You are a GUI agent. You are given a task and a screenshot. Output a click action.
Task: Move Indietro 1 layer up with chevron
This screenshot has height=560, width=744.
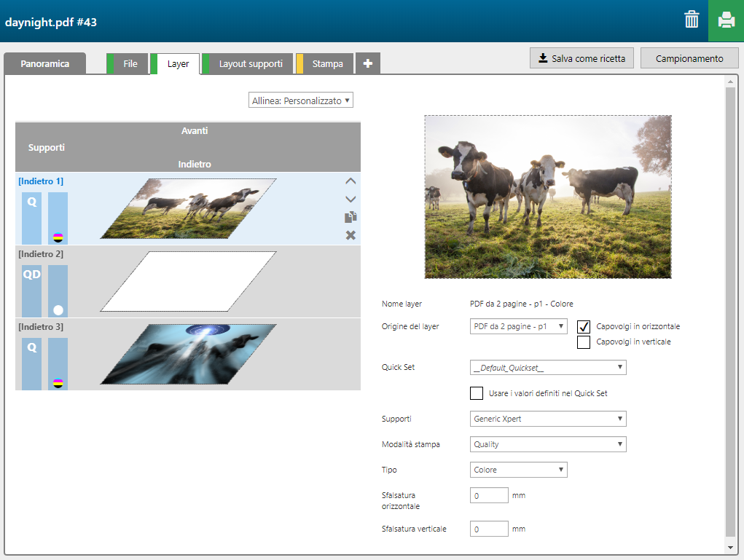pos(351,181)
